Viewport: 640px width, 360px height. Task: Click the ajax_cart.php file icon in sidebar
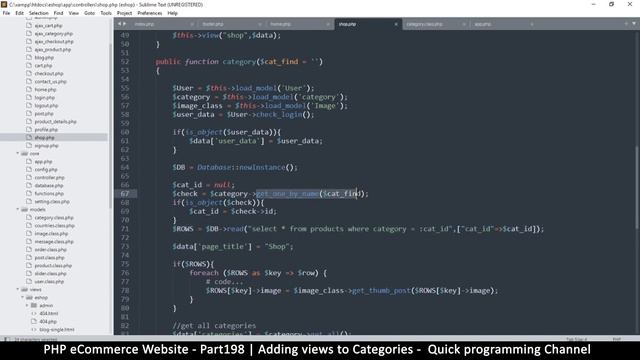click(x=29, y=25)
